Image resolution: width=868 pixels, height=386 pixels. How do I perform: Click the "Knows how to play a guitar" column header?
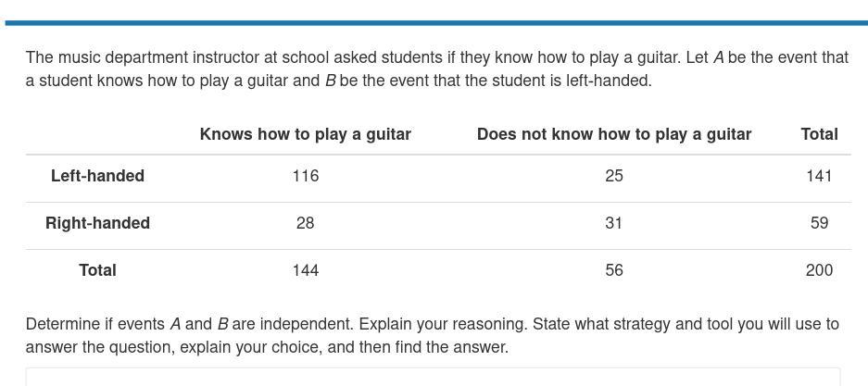point(306,134)
